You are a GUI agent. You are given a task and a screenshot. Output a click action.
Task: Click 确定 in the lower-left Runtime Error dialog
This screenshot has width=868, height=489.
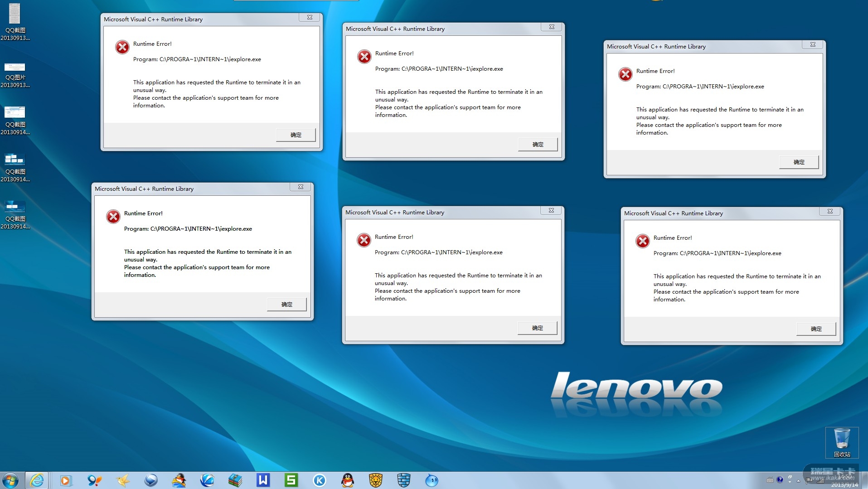click(287, 305)
